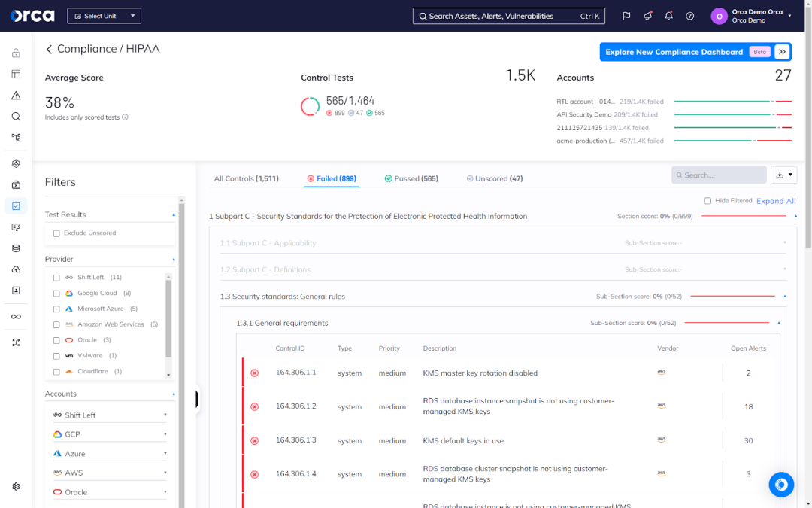812x508 pixels.
Task: Open the inventory tree icon in sidebar
Action: 16,138
